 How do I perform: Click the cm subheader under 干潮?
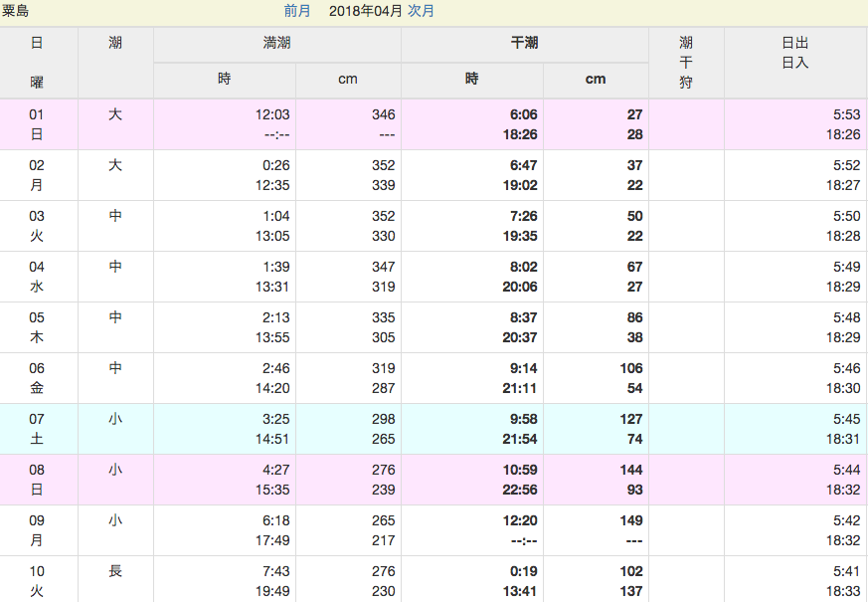pos(596,80)
